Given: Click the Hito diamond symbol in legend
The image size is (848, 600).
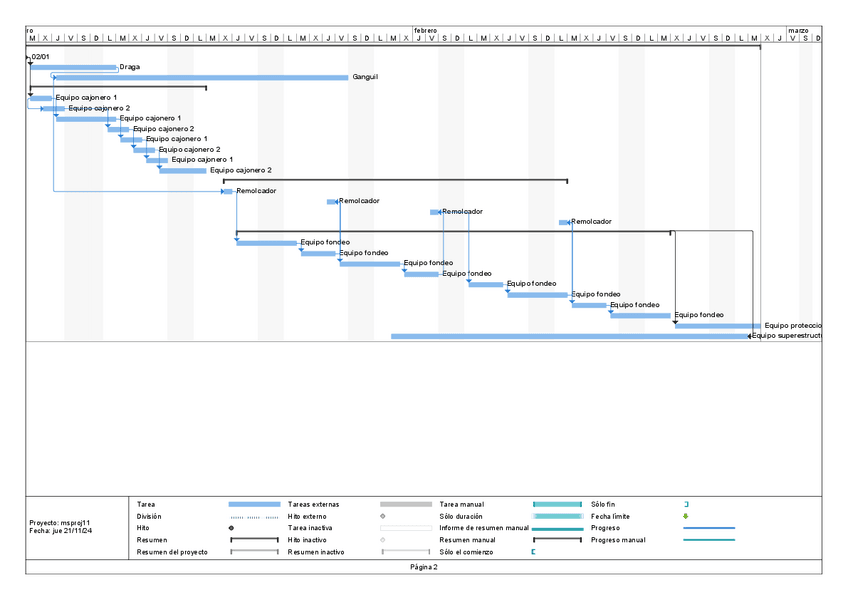Looking at the screenshot, I should pos(231,528).
